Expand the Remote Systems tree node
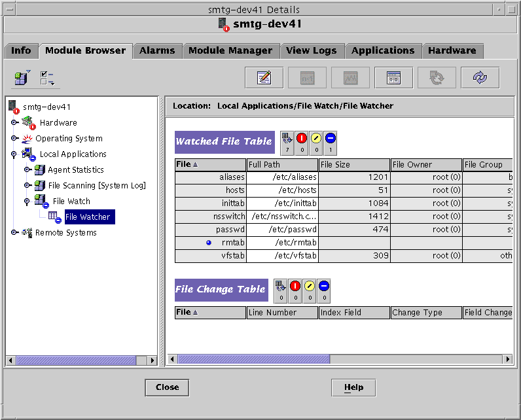This screenshot has width=521, height=420. coord(14,232)
